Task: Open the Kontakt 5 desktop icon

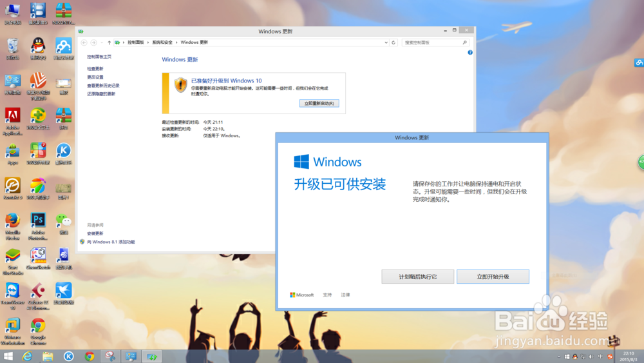Action: [x=13, y=189]
